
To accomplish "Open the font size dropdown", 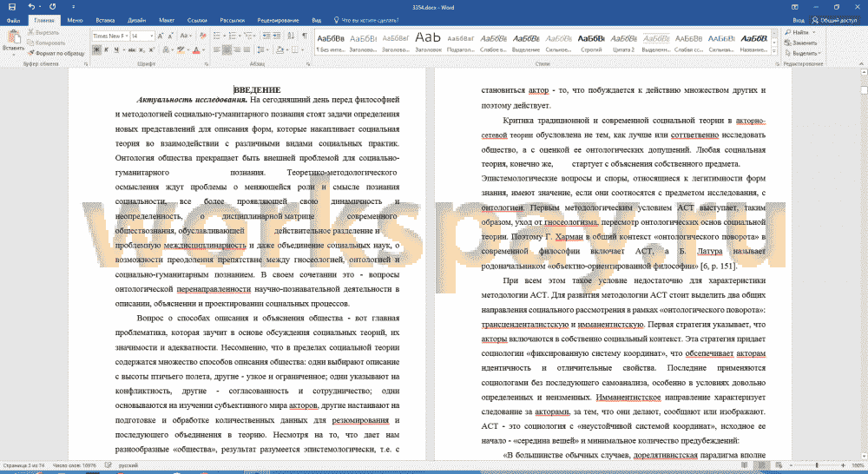I will (151, 36).
